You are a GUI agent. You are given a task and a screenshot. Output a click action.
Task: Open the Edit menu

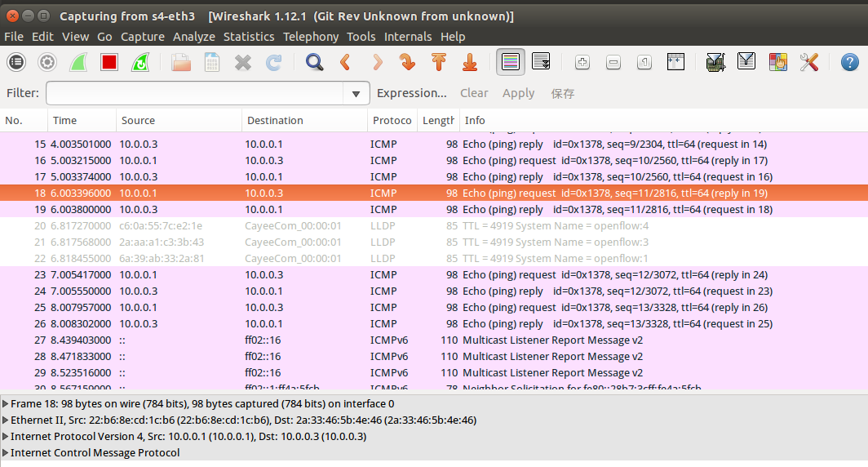[42, 37]
